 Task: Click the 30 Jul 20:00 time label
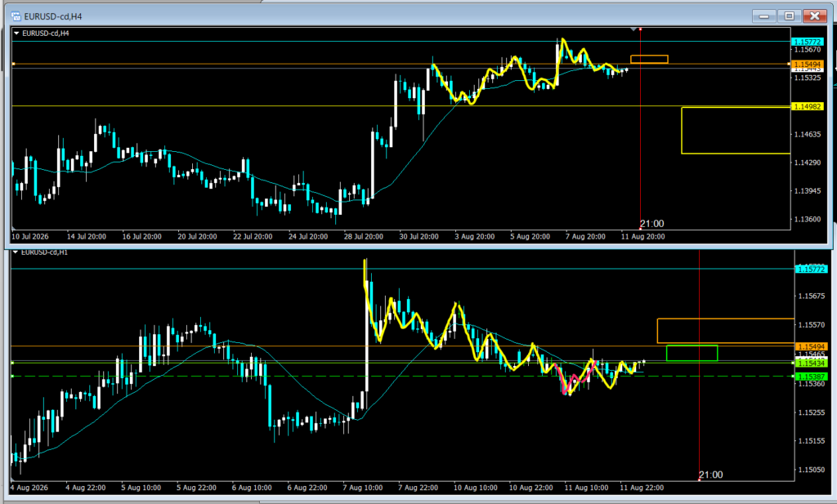(x=419, y=236)
